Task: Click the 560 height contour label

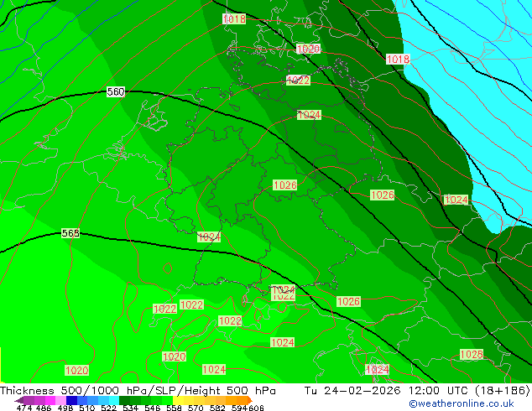Action: click(116, 92)
